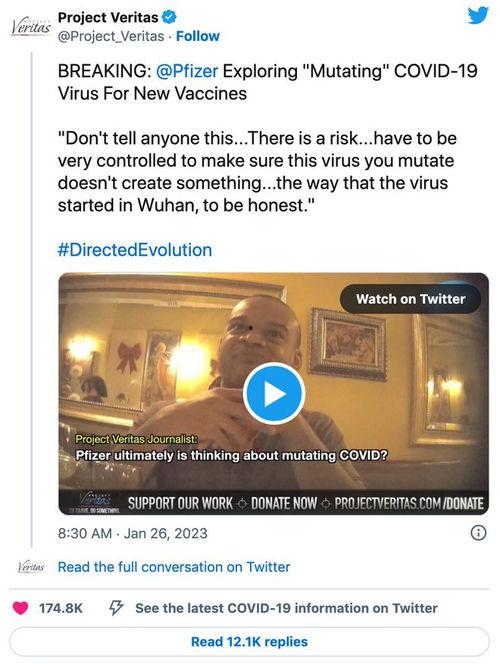The image size is (500, 664).
Task: Click the 8:30 AM Jan 26, 2023 timestamp
Action: (x=133, y=533)
